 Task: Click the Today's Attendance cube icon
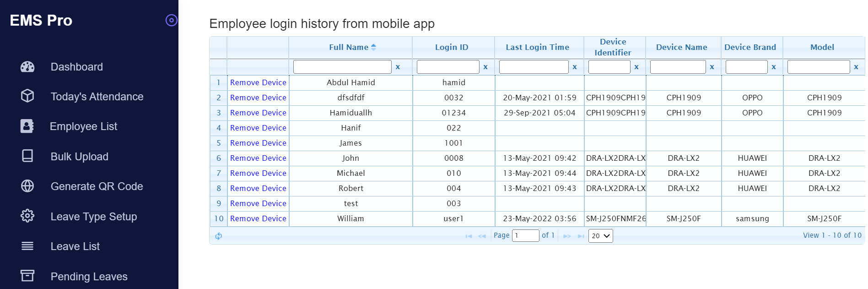(x=27, y=96)
